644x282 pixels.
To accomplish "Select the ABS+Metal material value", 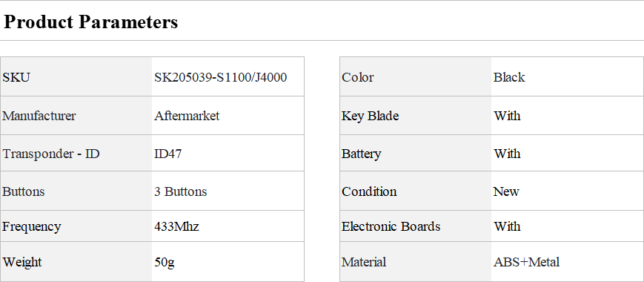I will tap(526, 262).
